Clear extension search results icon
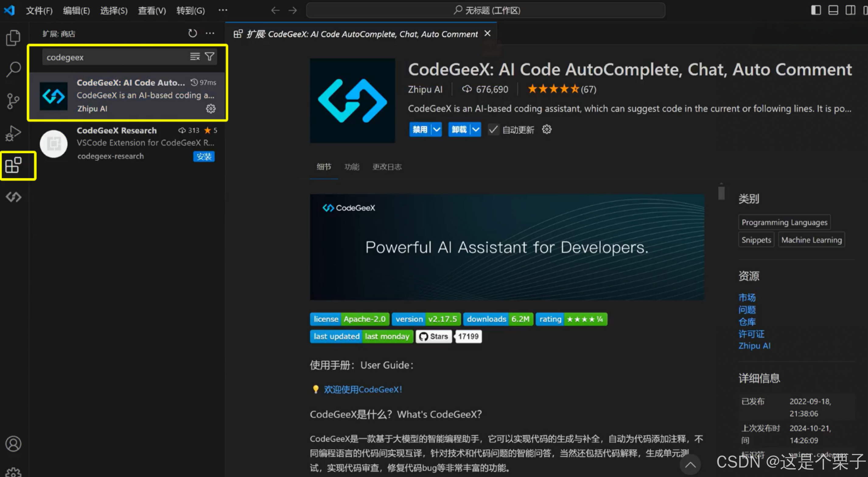The width and height of the screenshot is (868, 477). point(195,57)
